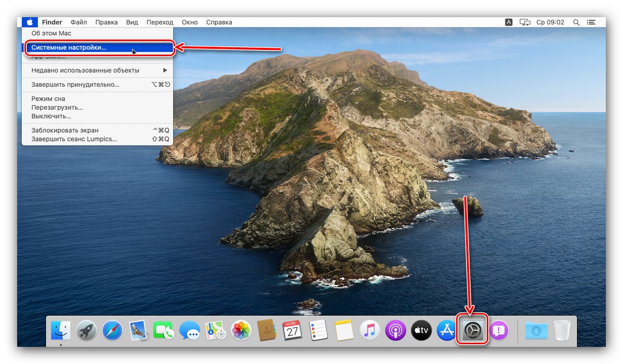Open Maps icon in Dock
Screen dimensions: 623x364
point(215,330)
